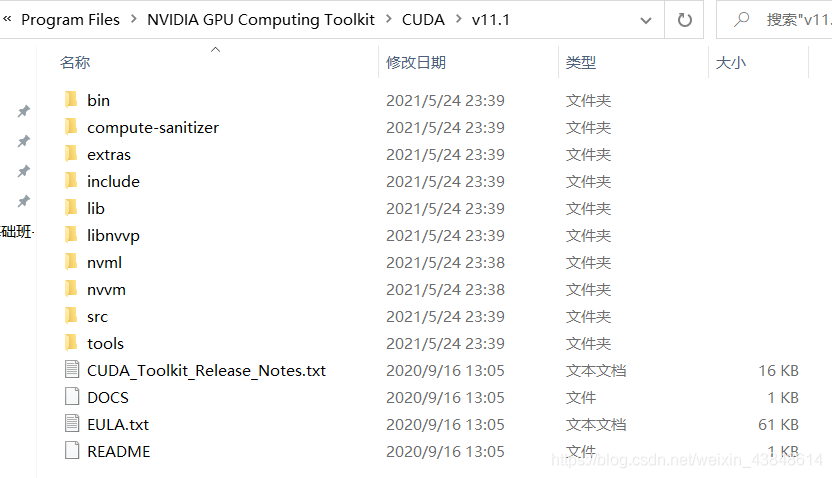
Task: Open the address bar history dropdown
Action: coord(646,19)
